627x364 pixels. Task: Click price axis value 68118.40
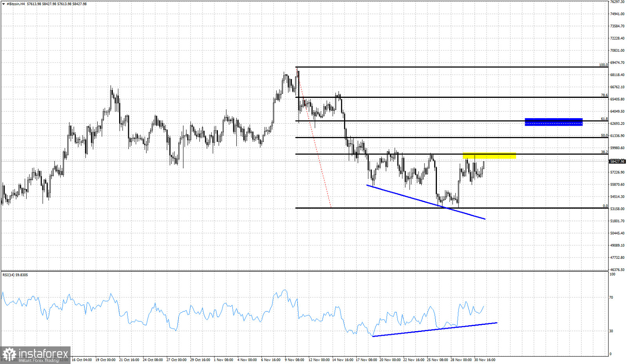(x=617, y=75)
